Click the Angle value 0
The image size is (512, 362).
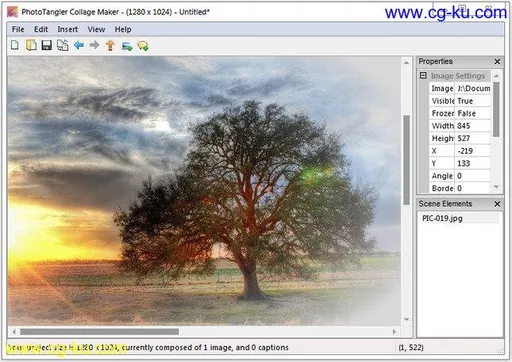tap(473, 176)
